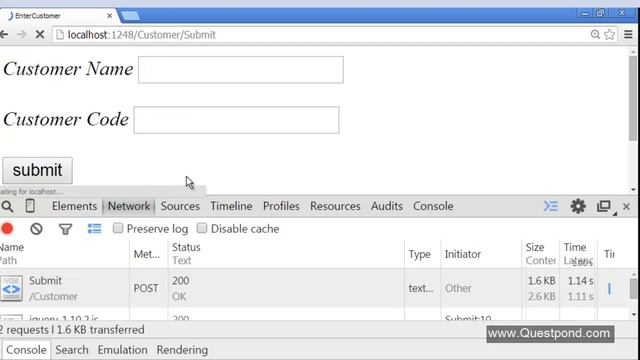Click the page vertical scrollbar thumb
Screen dimensions: 640x360
click(633, 98)
